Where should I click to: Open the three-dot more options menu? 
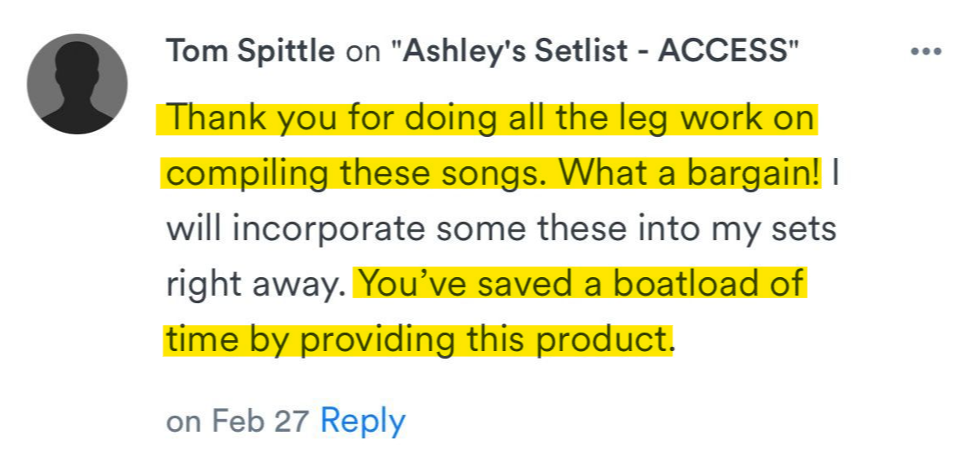coord(926,51)
